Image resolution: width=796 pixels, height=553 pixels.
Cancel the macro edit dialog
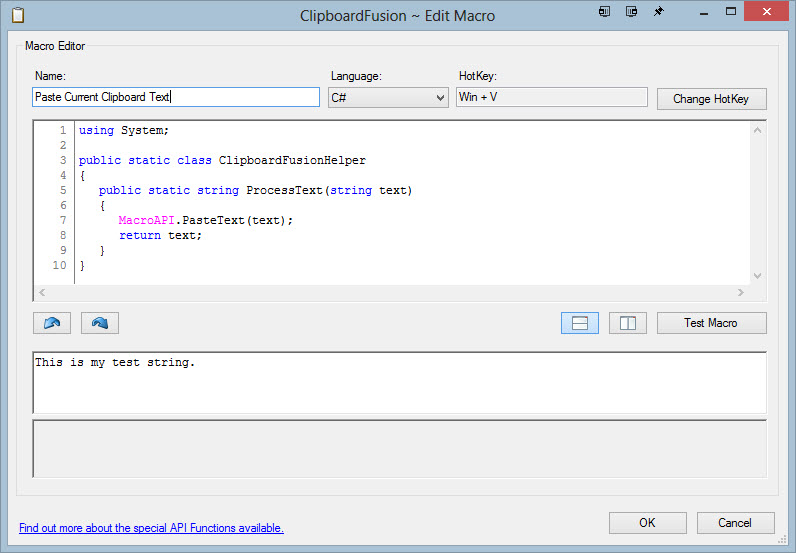pos(736,522)
